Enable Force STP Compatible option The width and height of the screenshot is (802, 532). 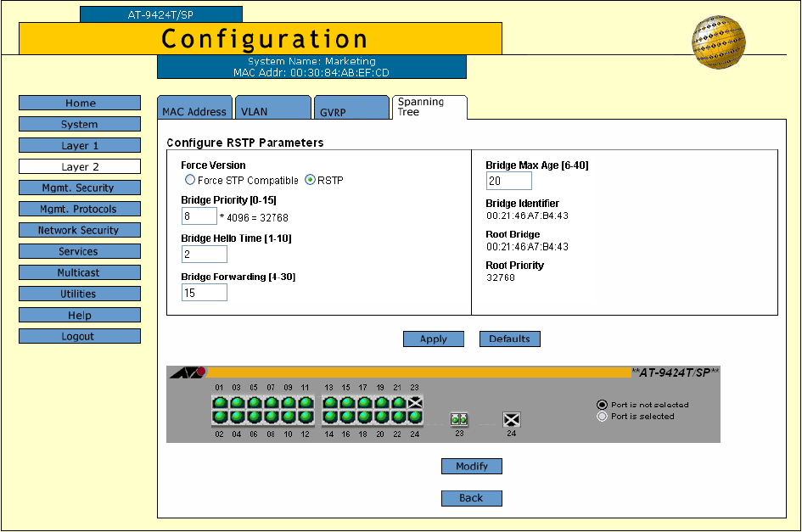pos(190,180)
